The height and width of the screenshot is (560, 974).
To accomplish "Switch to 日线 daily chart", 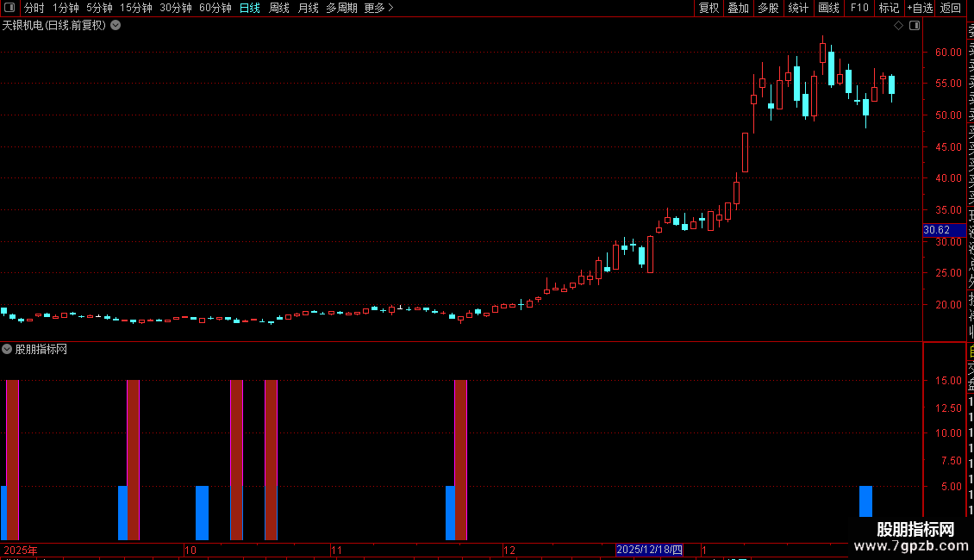I will 250,8.
